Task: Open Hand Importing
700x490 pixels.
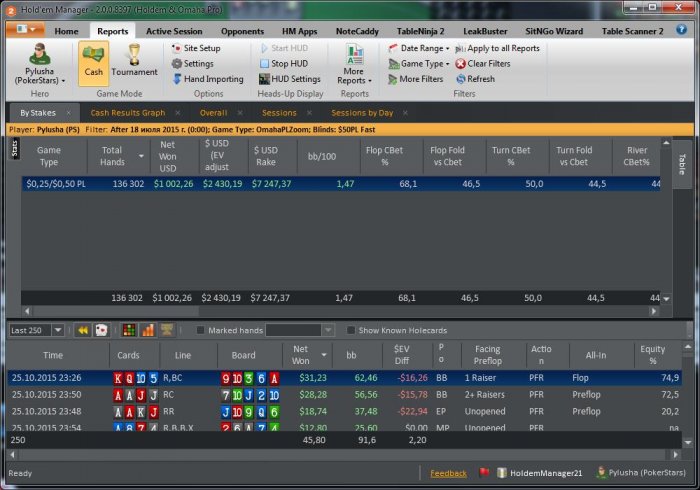Action: [208, 79]
